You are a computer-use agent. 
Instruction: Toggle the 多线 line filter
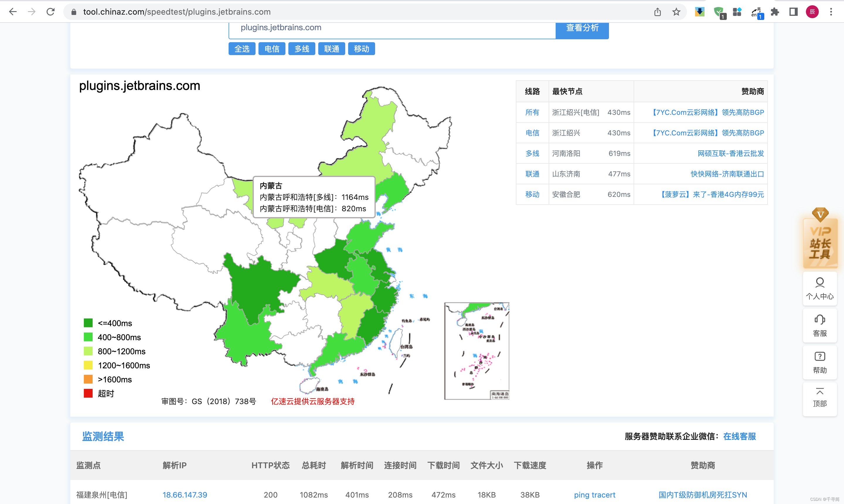(x=302, y=49)
